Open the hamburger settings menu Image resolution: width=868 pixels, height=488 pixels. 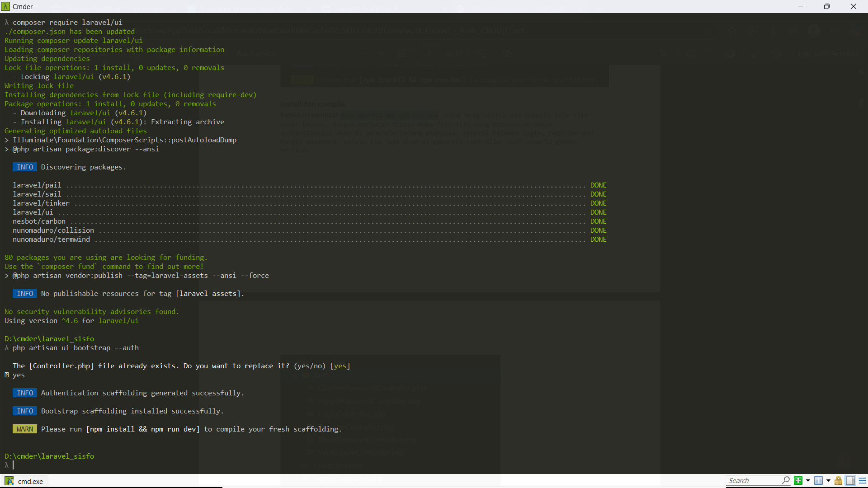click(x=862, y=481)
